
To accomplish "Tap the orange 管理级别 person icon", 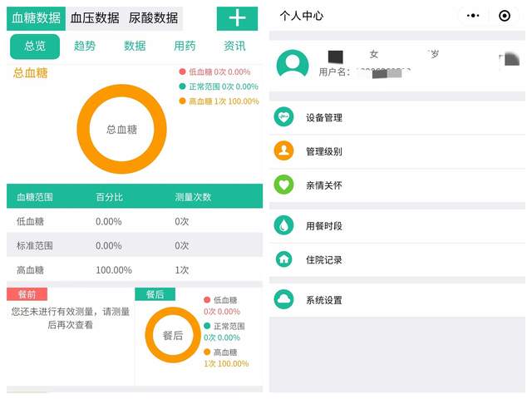I will (283, 150).
